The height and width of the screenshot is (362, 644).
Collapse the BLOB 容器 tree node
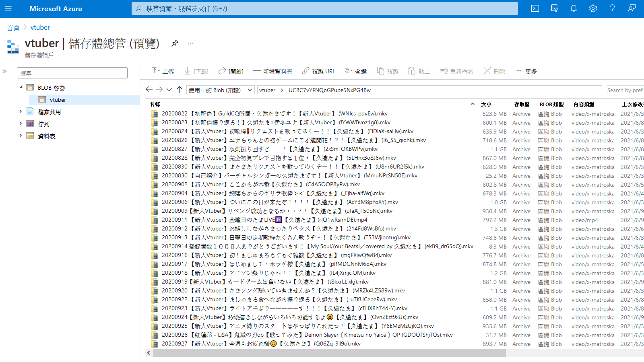[21, 87]
